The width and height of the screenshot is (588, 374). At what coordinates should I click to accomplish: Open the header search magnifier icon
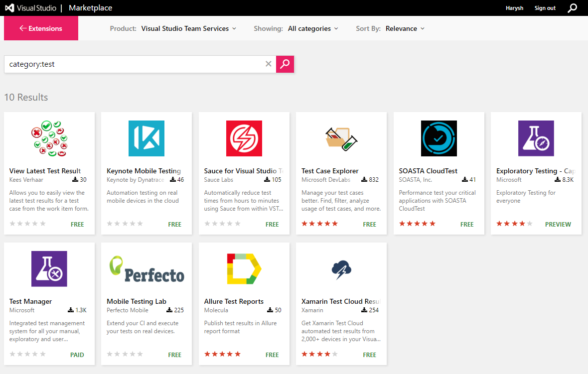click(572, 8)
